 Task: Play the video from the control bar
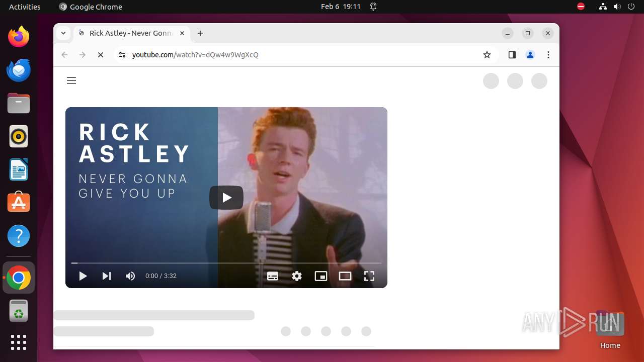[x=83, y=276]
